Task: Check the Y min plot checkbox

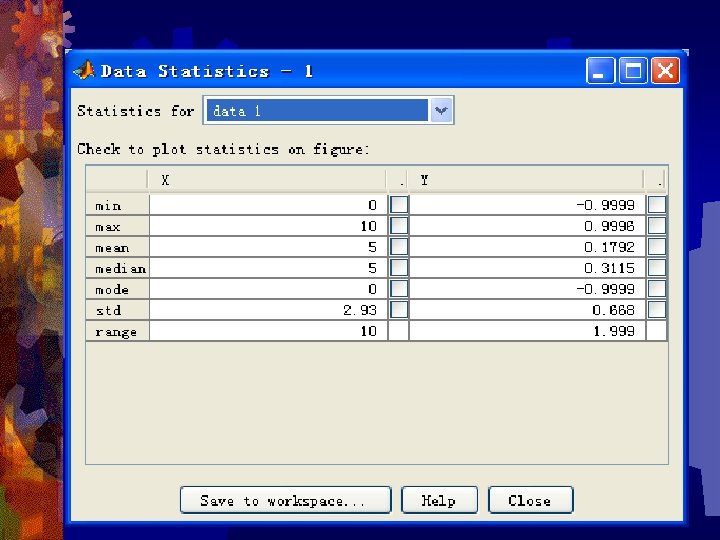Action: [x=657, y=204]
